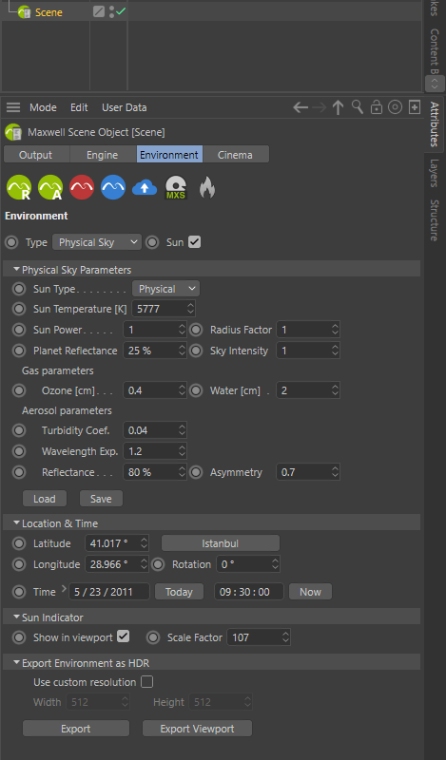
Task: Open the attribute manager hamburger menu
Action: pos(13,107)
